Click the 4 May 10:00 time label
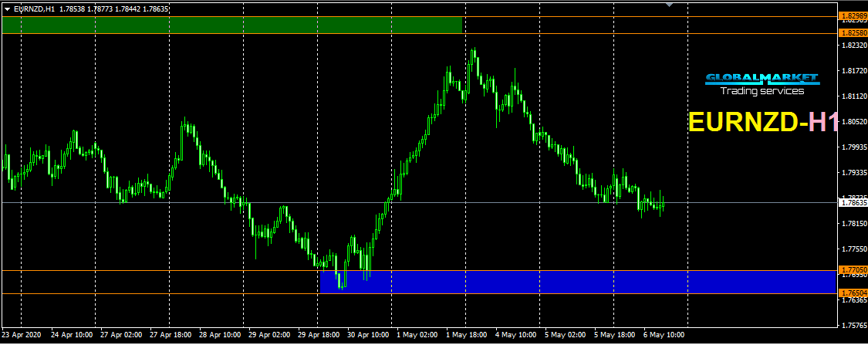The image size is (868, 345). [x=516, y=335]
